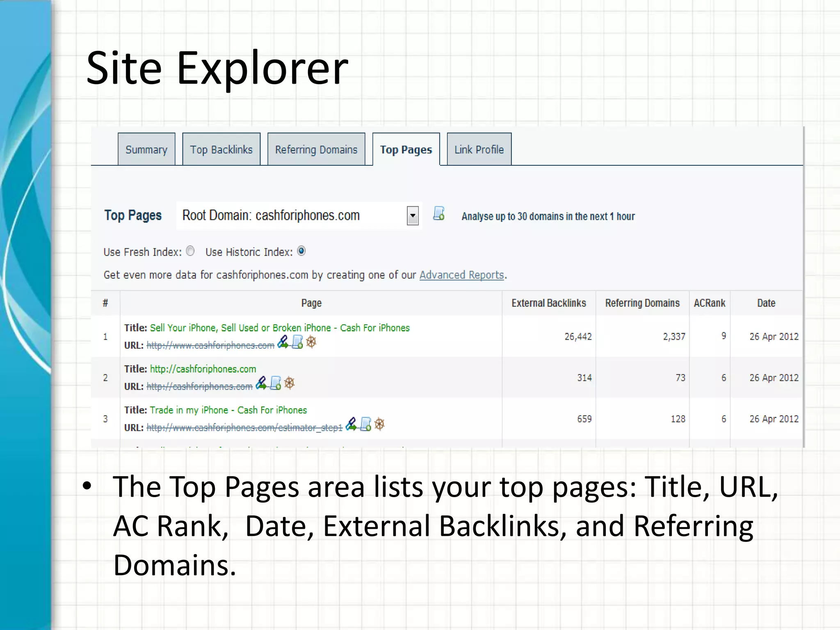
Task: Switch to the Top Backlinks tab
Action: click(x=221, y=149)
